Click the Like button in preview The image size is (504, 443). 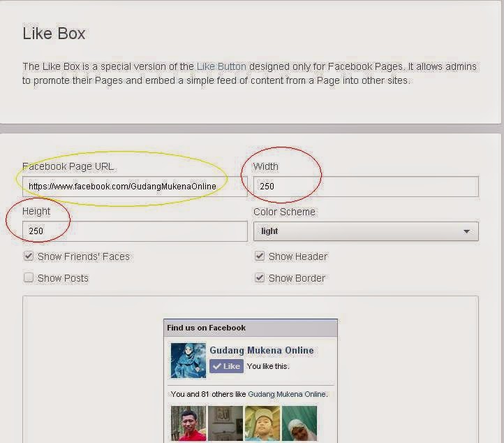pyautogui.click(x=226, y=366)
